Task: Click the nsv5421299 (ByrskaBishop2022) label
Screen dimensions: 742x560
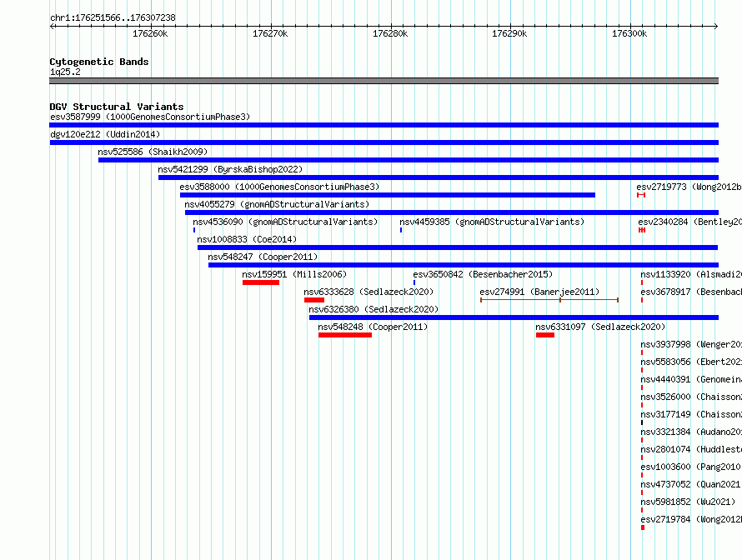Action: point(230,169)
